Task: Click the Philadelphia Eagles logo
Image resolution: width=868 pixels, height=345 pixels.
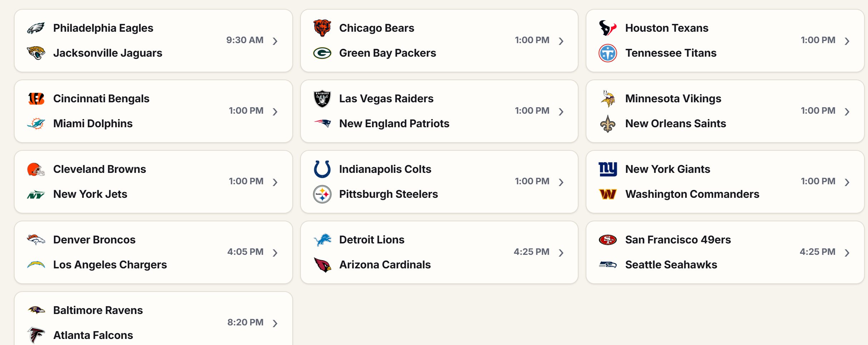Action: [36, 28]
